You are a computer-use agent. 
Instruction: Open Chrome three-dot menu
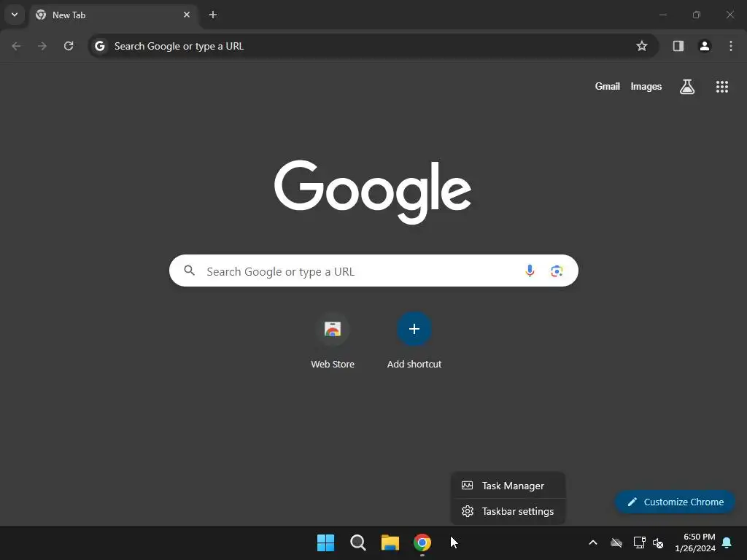pos(731,46)
